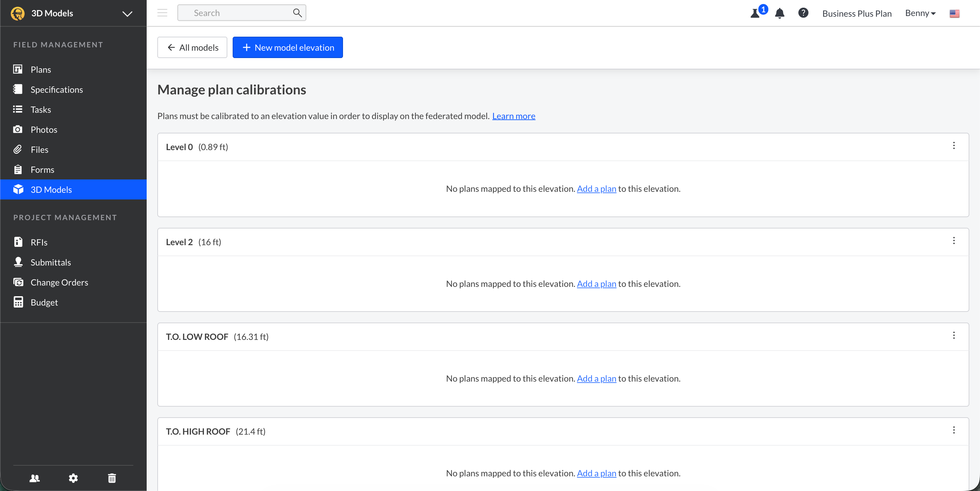The height and width of the screenshot is (491, 980).
Task: Open the trash bin icon in sidebar
Action: tap(112, 478)
